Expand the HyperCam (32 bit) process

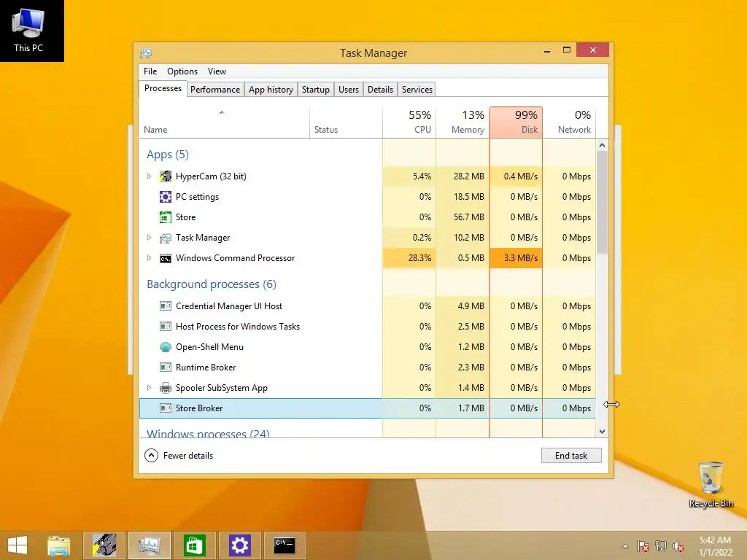pos(149,176)
